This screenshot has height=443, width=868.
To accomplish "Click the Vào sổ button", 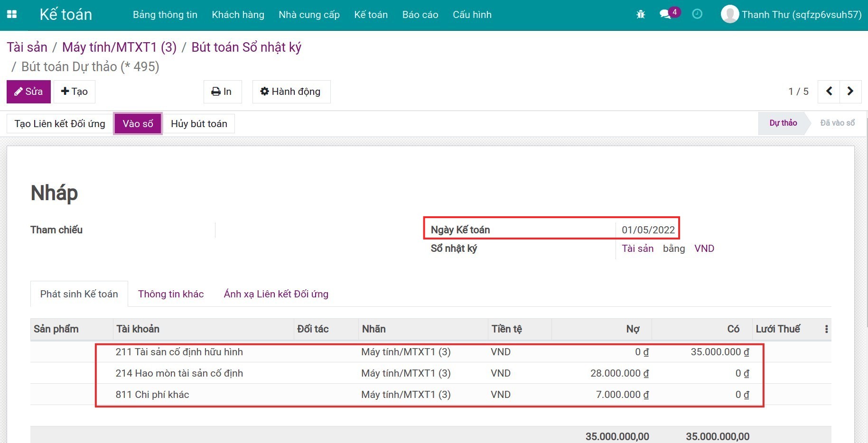I will [138, 124].
